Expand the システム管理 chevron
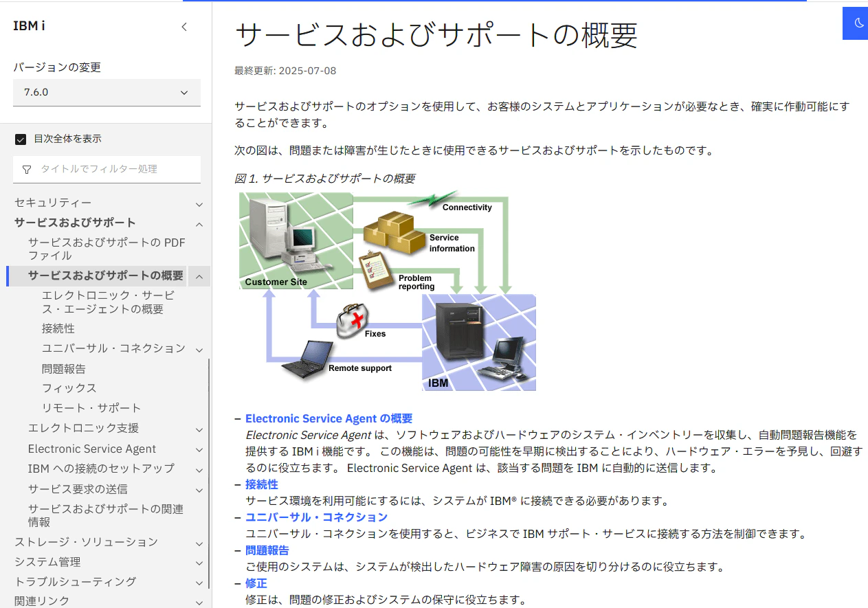This screenshot has height=608, width=868. 199,563
